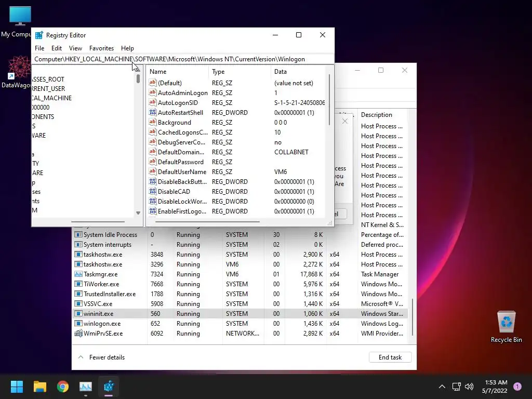Select the DefaultPassword value icon
Viewport: 532px width, 399px height.
pyautogui.click(x=153, y=162)
